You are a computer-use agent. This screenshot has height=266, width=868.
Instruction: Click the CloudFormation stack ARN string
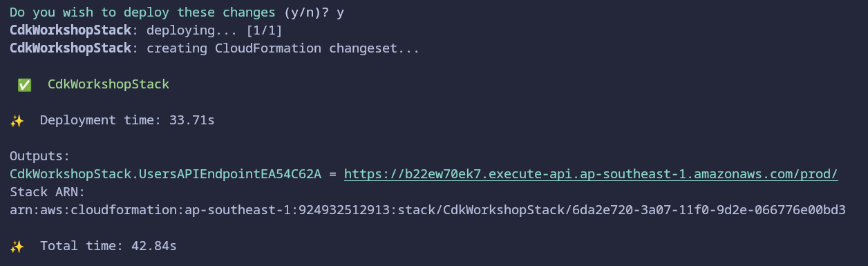click(428, 210)
